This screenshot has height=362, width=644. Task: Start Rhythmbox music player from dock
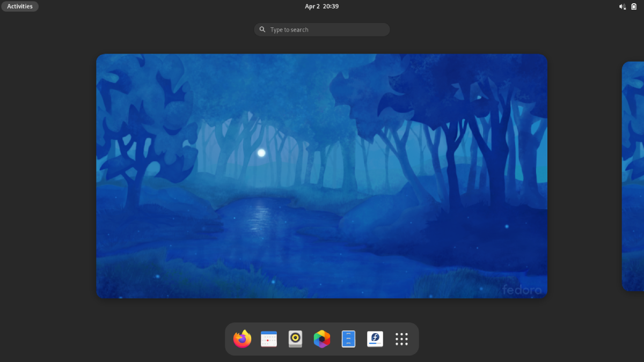click(x=295, y=339)
